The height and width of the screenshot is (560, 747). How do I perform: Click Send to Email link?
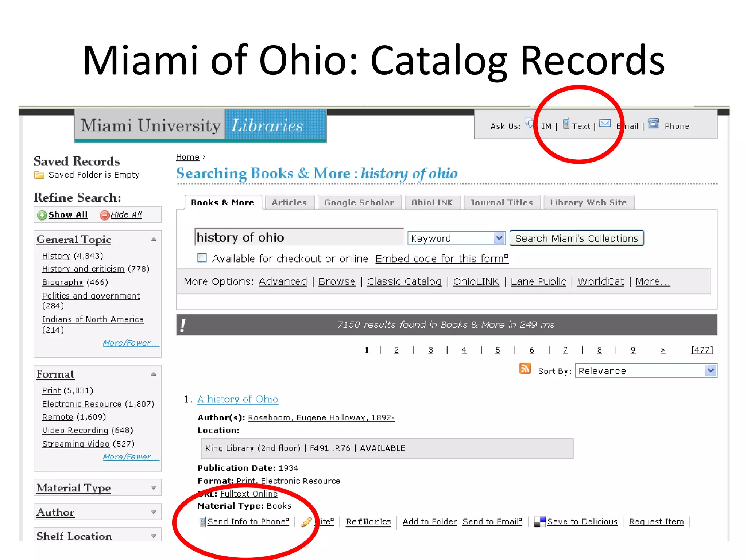(492, 522)
